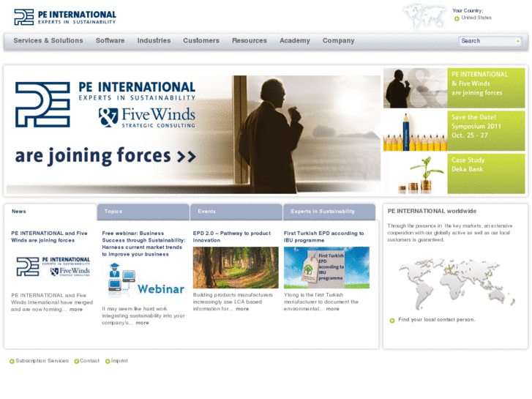Click inside the Search field
The width and height of the screenshot is (532, 399).
pos(487,41)
